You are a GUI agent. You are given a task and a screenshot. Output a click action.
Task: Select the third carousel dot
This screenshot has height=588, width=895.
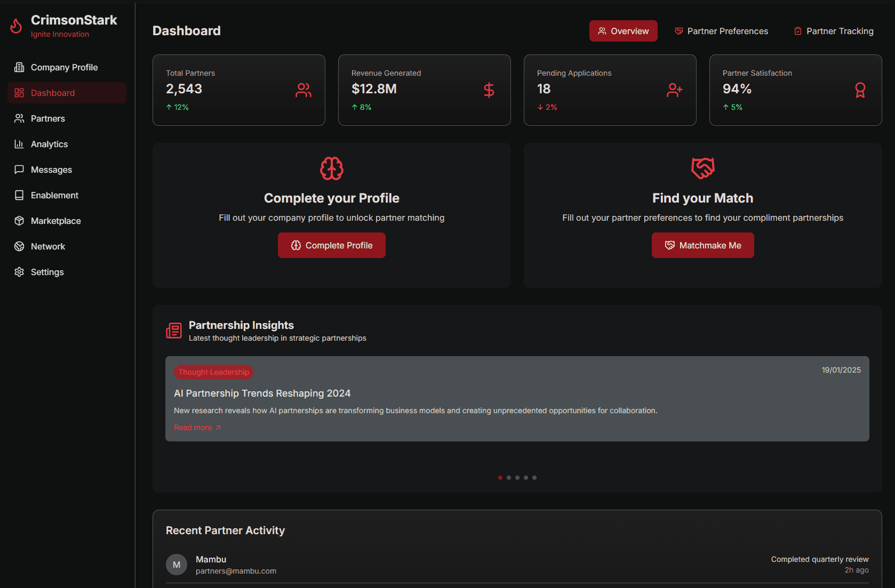517,478
